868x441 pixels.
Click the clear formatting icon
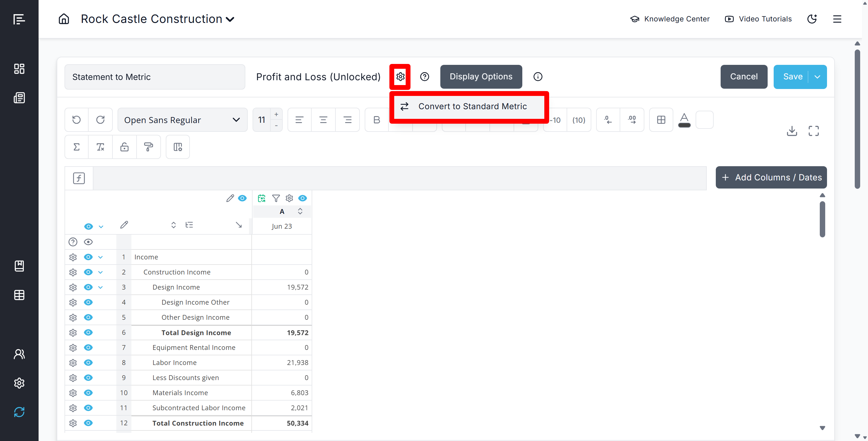coord(100,147)
